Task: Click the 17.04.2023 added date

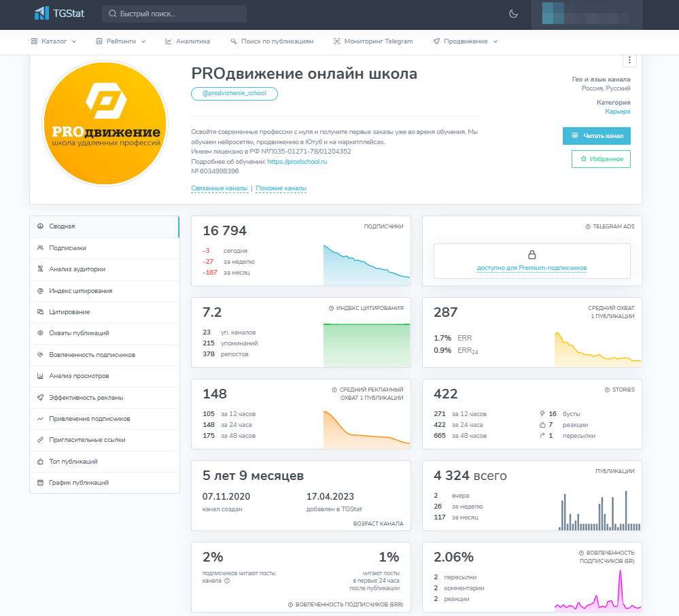Action: [x=330, y=497]
